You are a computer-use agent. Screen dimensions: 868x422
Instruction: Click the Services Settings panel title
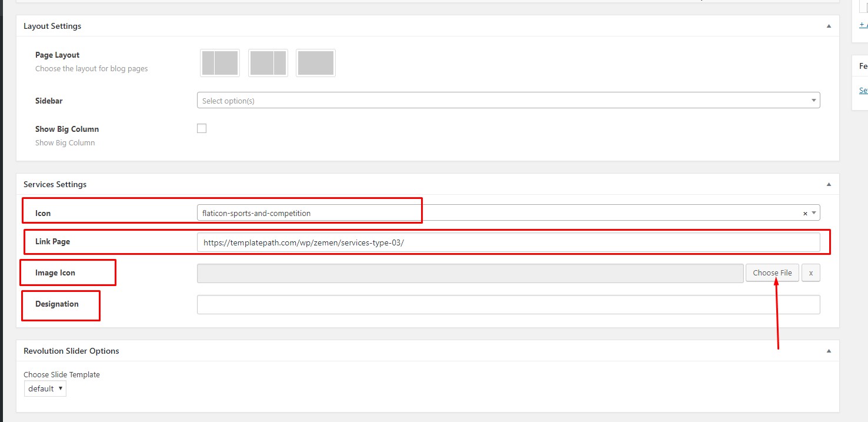55,185
